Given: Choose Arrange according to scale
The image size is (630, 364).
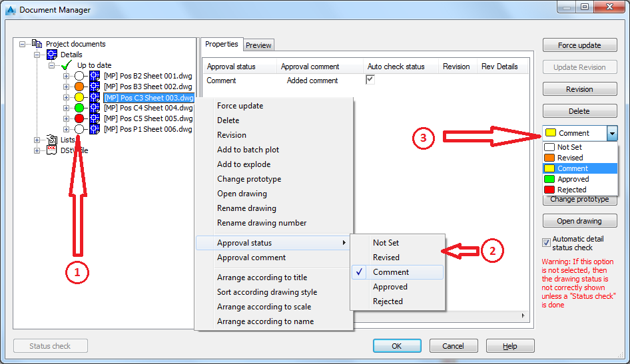Looking at the screenshot, I should (264, 307).
